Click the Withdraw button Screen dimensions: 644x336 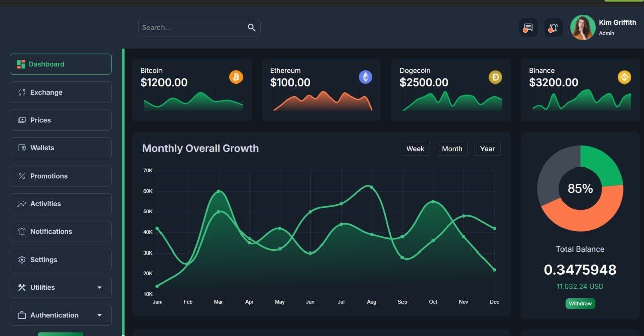pos(580,304)
